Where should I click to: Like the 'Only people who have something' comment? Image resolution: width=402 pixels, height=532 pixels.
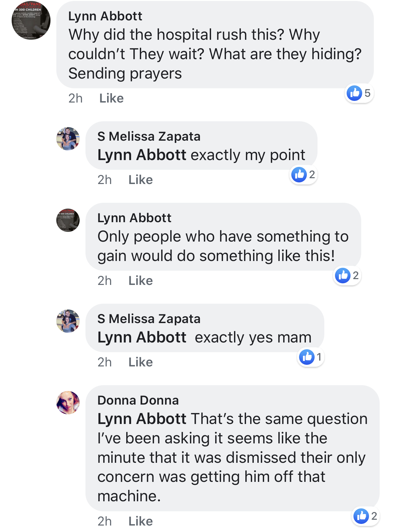[x=140, y=281]
